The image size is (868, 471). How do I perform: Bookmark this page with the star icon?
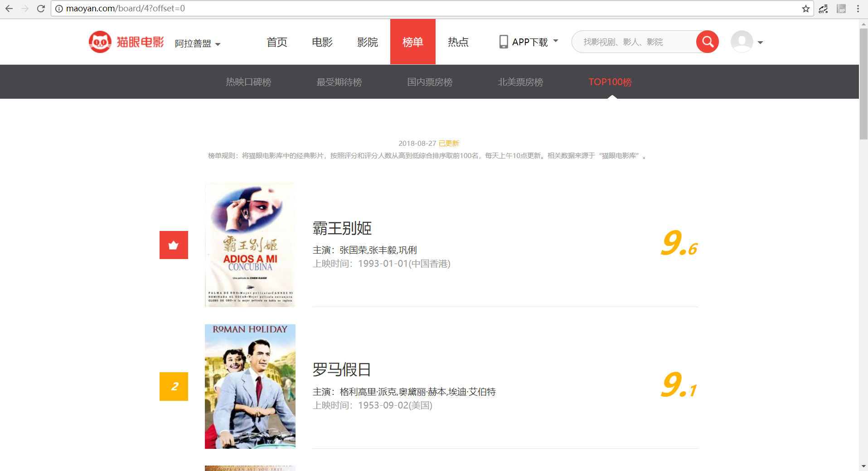point(805,9)
